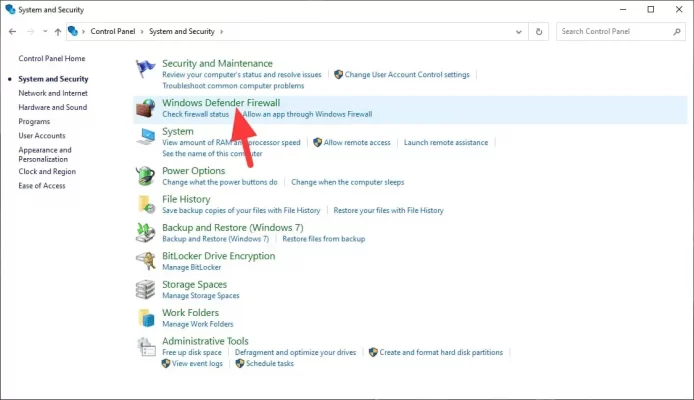Click Allow remote access link
694x400 pixels.
click(x=357, y=142)
